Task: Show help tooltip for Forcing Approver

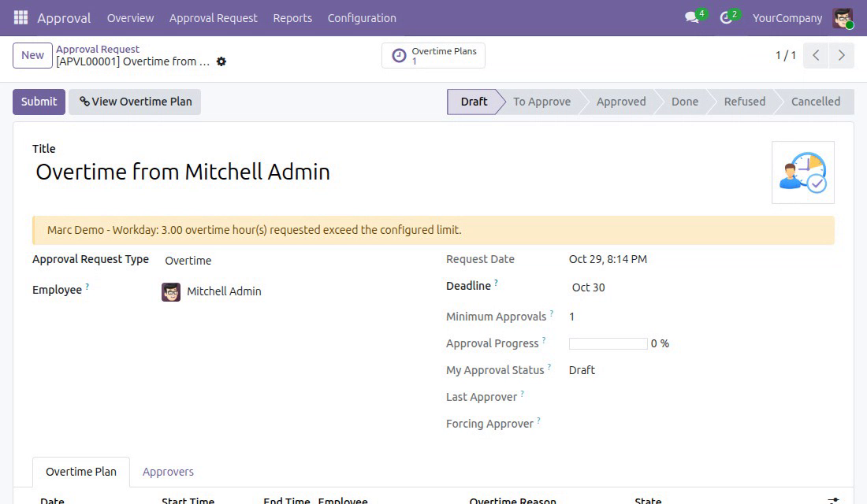Action: (x=538, y=420)
